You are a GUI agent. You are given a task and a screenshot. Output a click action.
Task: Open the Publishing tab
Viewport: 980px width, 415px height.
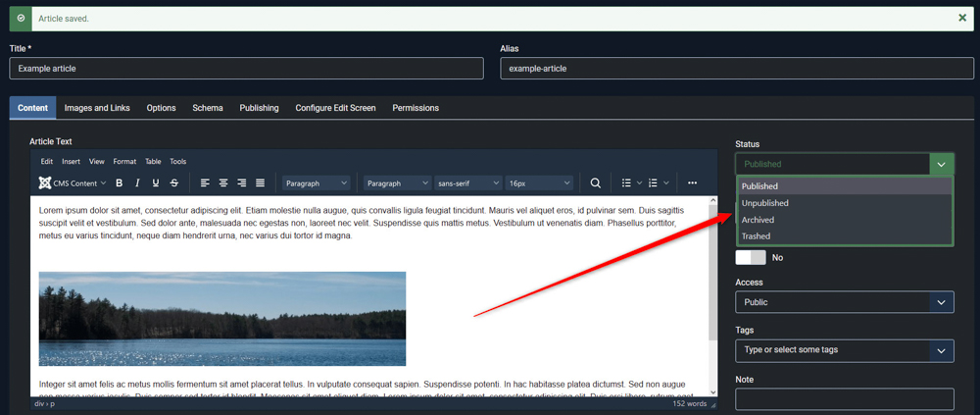(x=259, y=108)
